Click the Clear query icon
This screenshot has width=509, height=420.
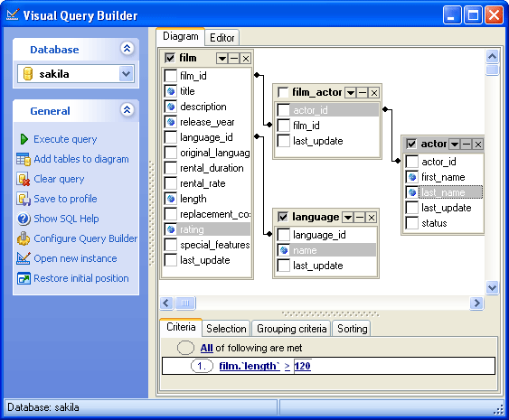[24, 179]
